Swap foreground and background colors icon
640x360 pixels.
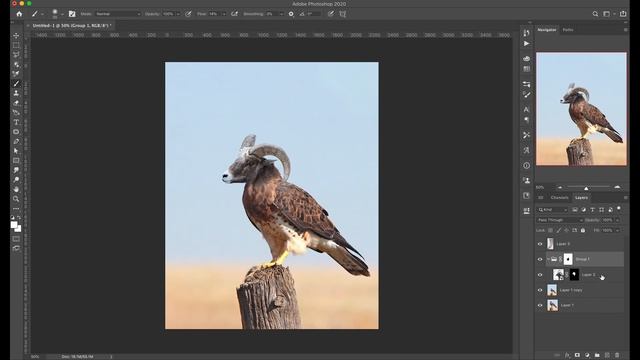coord(19,218)
